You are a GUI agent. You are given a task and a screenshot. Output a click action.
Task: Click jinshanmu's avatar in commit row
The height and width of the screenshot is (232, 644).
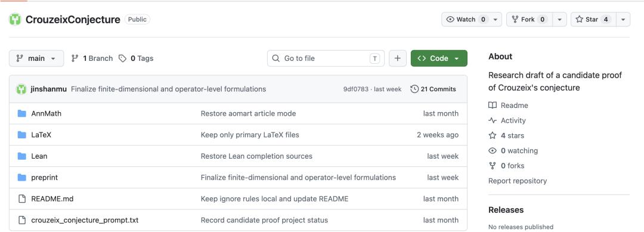21,89
